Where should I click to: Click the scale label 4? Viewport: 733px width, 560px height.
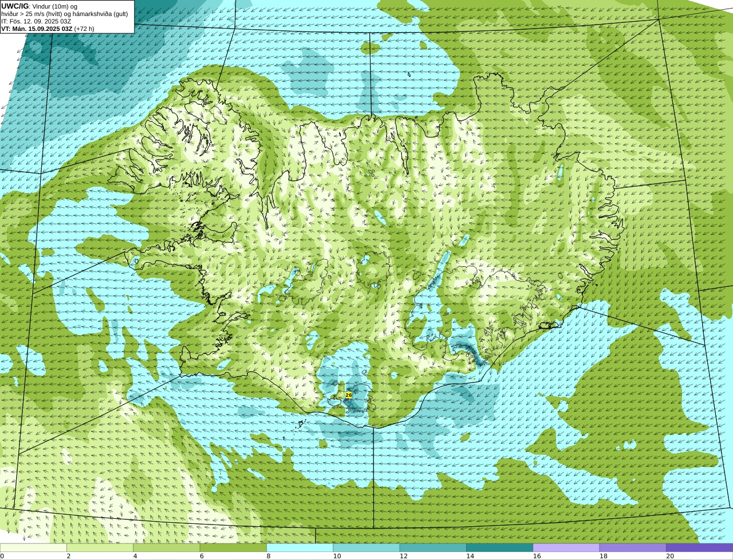coord(135,556)
